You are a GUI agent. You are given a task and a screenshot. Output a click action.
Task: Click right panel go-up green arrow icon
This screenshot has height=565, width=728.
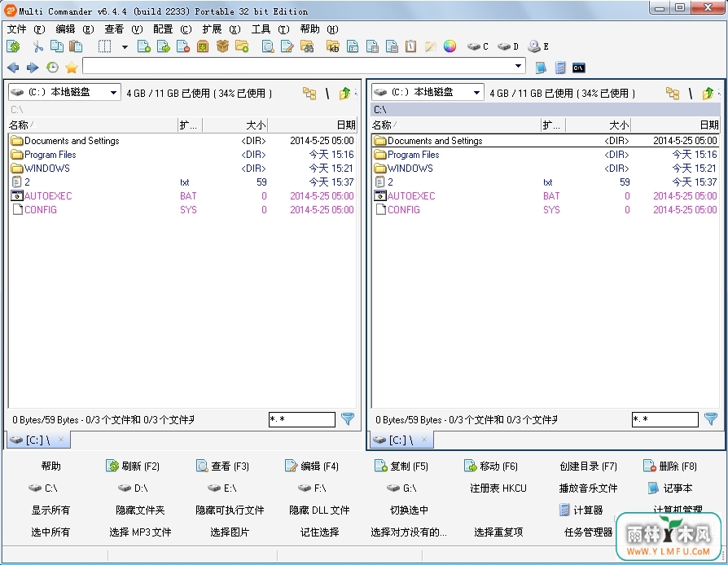click(x=708, y=94)
